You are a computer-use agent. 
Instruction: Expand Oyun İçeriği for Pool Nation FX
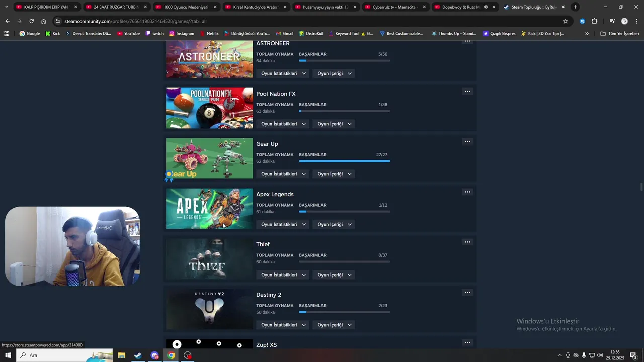click(334, 124)
